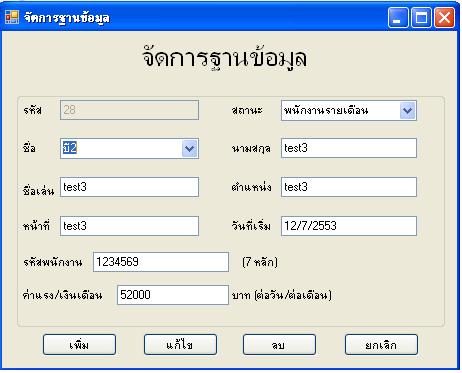Close the window with the red X
Screen dimensions: 462x373
click(x=444, y=17)
